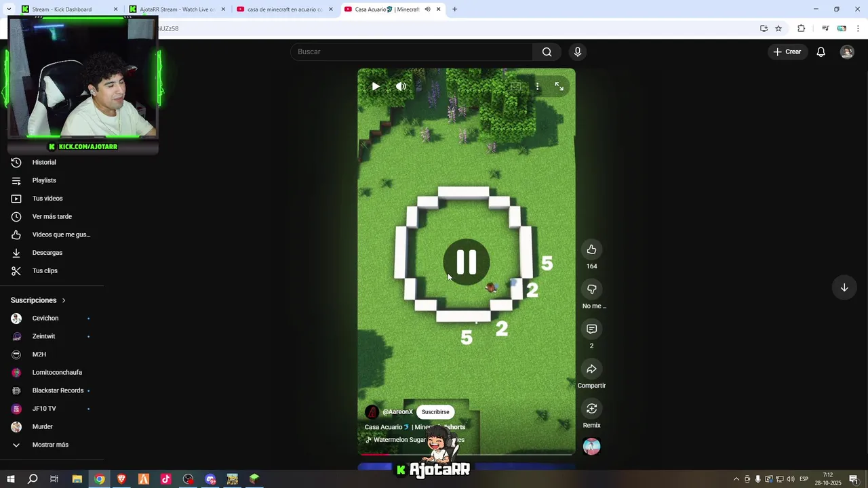Screen dimensions: 868x488
Task: Open Chrome media controls icon
Action: click(x=825, y=28)
